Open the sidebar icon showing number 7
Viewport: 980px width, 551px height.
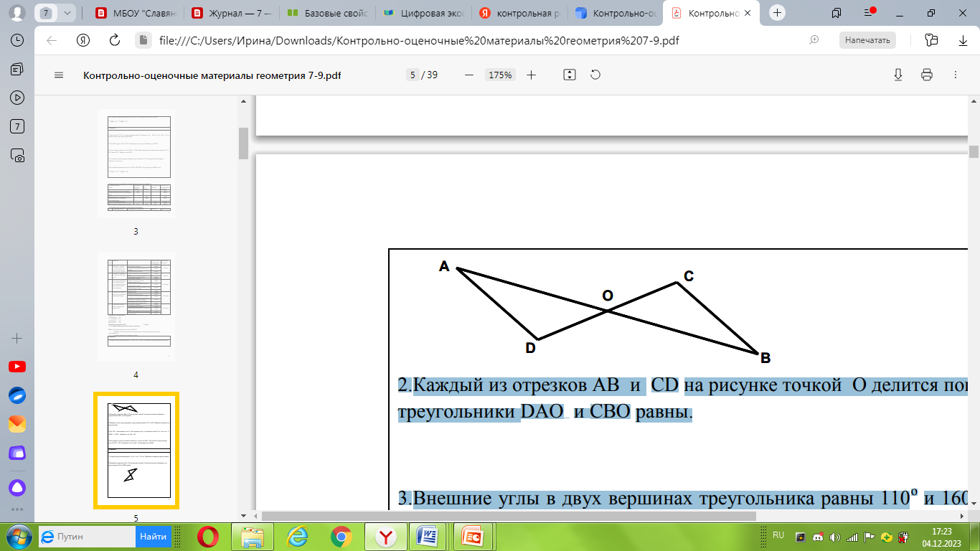17,126
